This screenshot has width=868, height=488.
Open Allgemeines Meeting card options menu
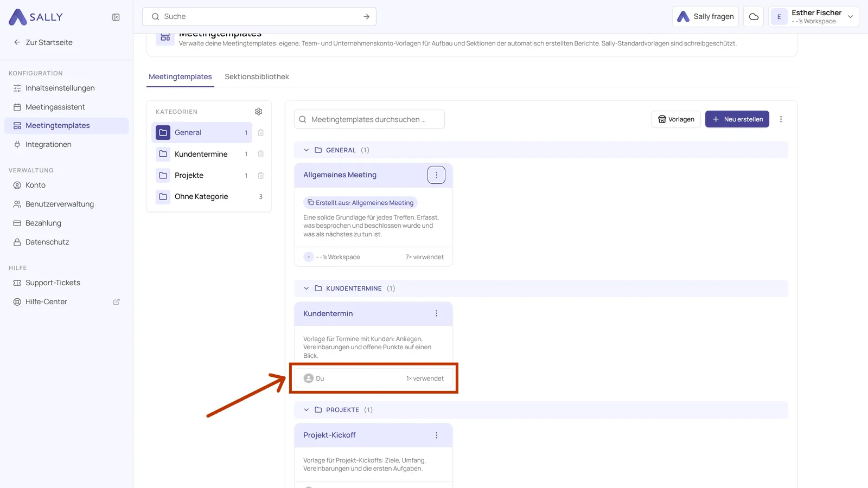click(436, 175)
